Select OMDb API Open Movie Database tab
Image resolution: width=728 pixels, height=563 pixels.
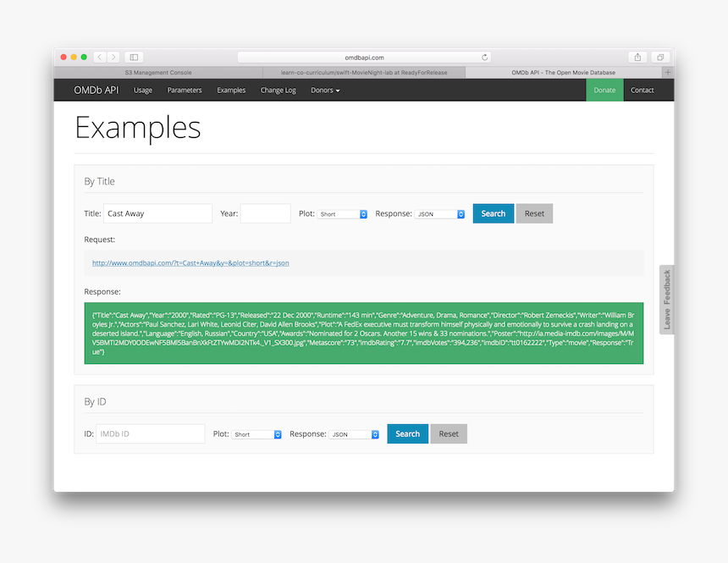pyautogui.click(x=564, y=73)
